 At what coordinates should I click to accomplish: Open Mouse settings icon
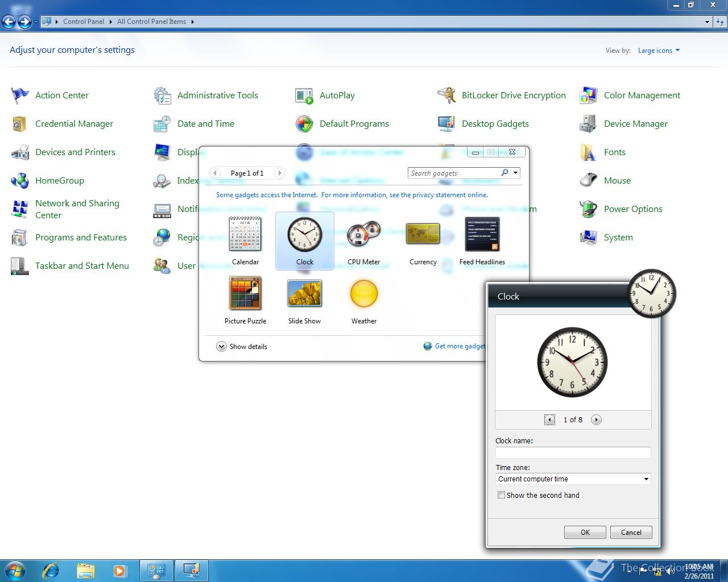coord(589,181)
